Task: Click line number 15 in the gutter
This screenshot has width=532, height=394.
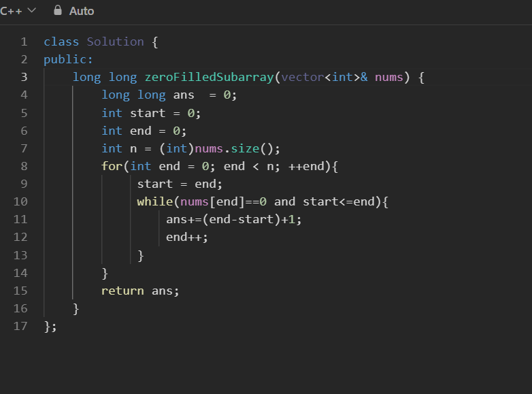Action: point(20,291)
